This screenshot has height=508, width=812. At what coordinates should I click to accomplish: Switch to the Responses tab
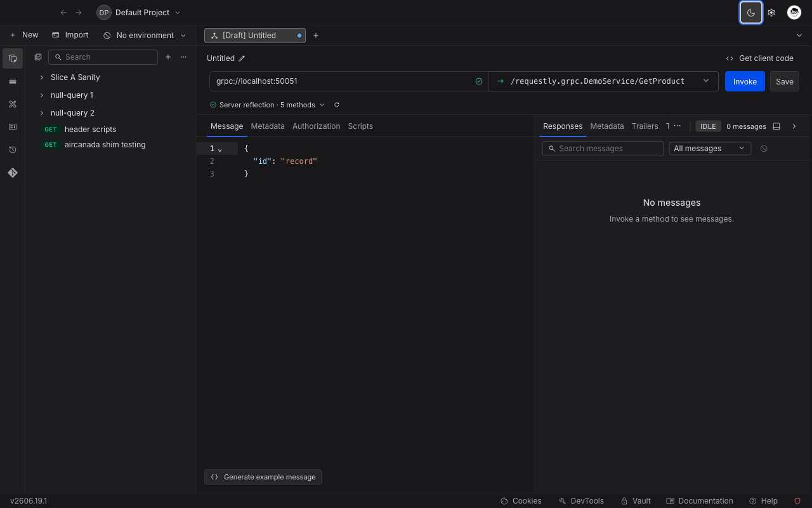pos(563,126)
